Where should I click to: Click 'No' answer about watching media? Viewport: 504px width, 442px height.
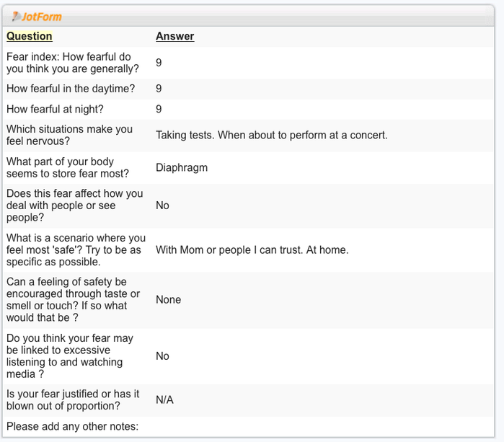(x=162, y=356)
